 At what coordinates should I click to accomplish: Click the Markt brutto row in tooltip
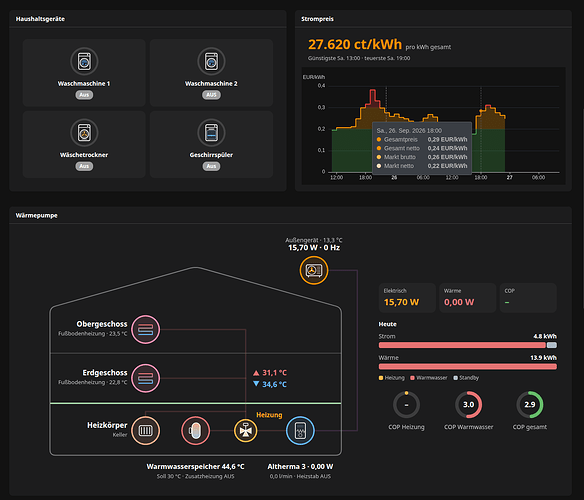422,157
